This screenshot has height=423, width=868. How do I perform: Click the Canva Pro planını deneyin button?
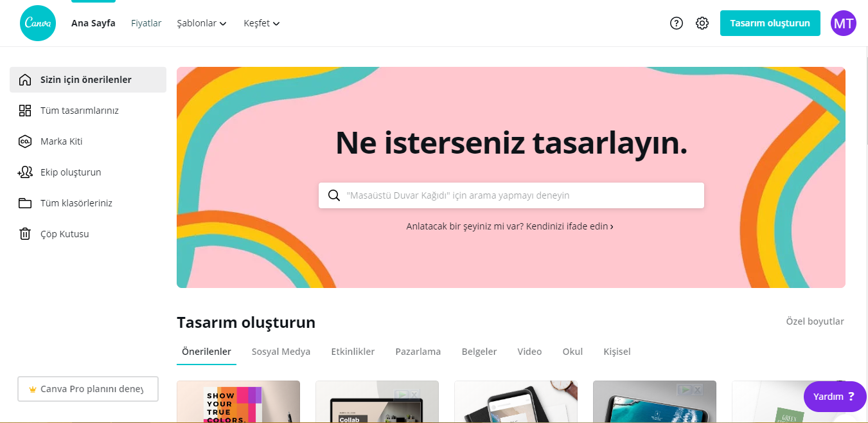tap(88, 389)
